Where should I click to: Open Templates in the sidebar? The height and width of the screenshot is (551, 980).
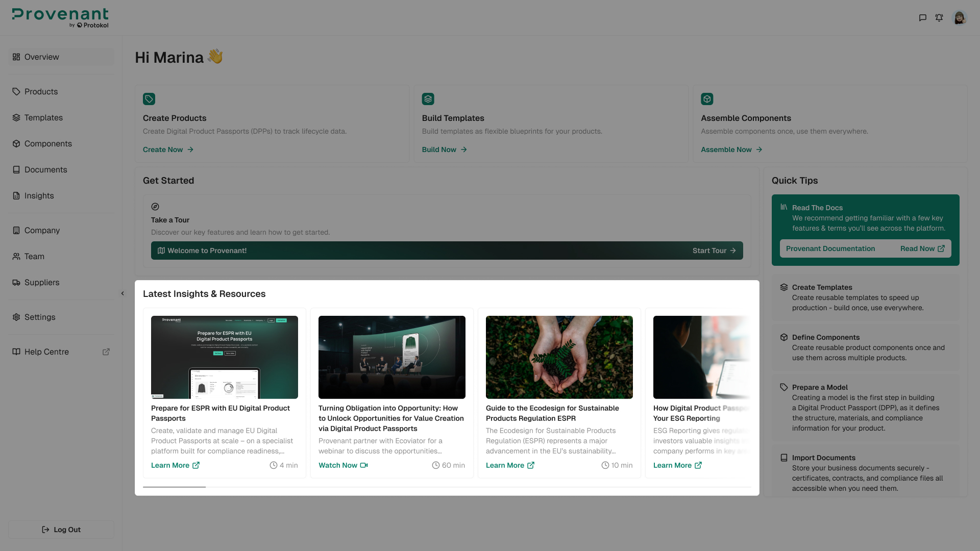pyautogui.click(x=61, y=118)
